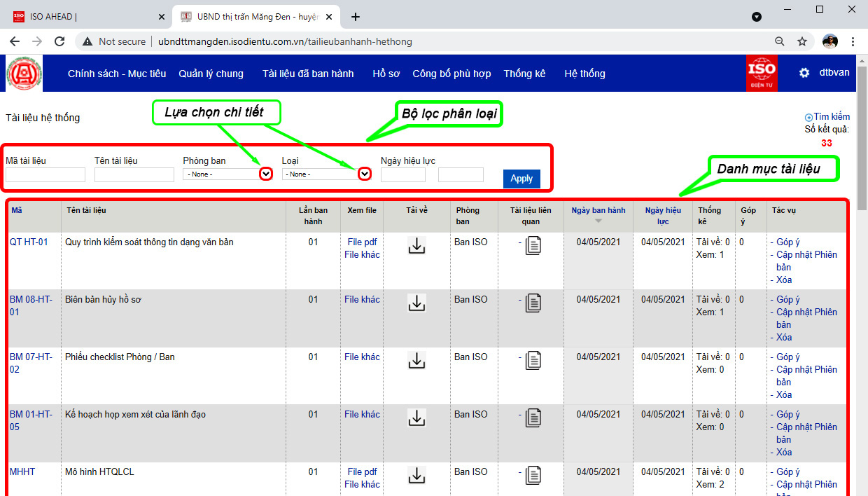The image size is (868, 496).
Task: Open related documents icon for BM 07-HT-02
Action: [x=533, y=360]
